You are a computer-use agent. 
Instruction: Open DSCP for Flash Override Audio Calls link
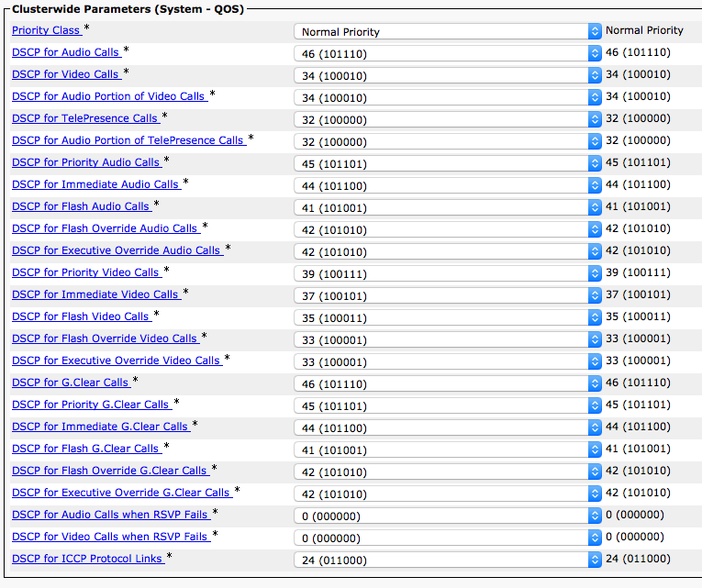click(106, 228)
